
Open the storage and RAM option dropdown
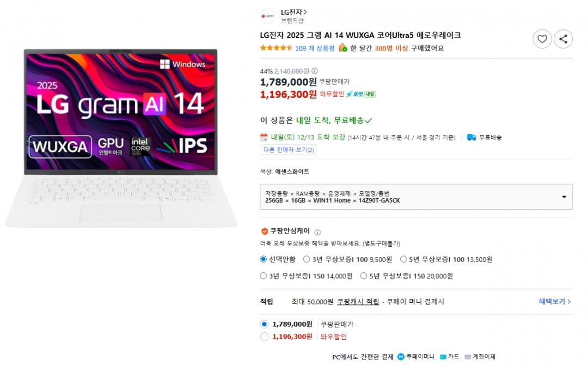pos(416,197)
